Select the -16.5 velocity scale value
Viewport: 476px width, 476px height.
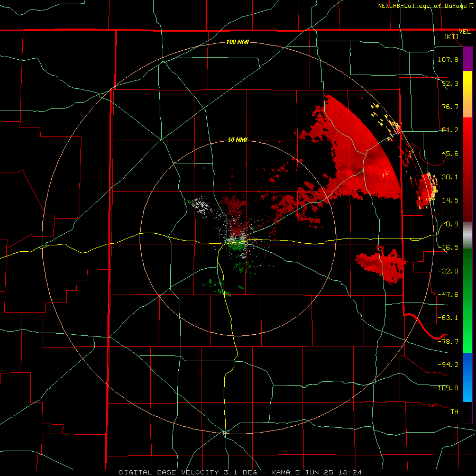click(x=448, y=248)
